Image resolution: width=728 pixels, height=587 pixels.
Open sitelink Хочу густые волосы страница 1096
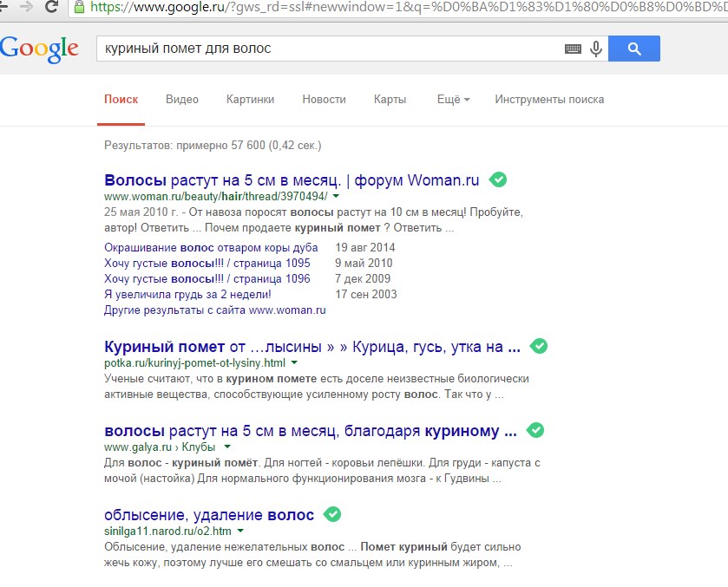coord(207,279)
